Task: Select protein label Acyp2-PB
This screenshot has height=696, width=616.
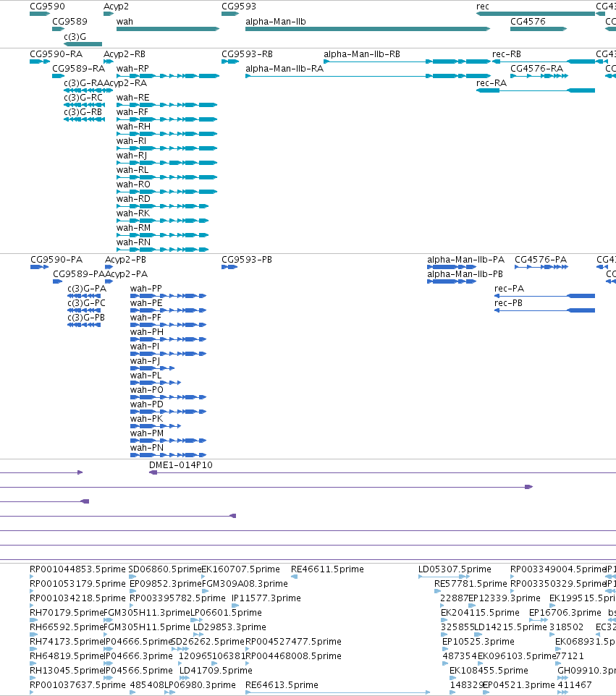Action: tap(125, 260)
